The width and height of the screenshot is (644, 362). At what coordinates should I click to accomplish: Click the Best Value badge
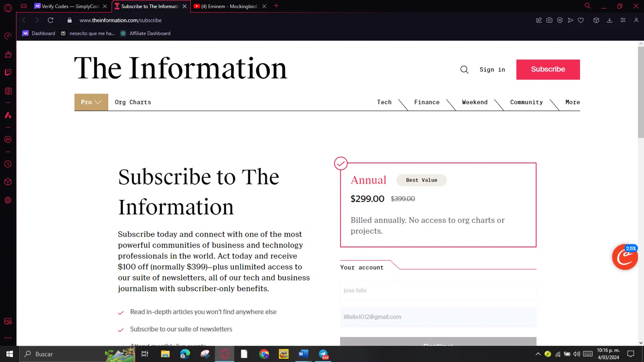coord(422,180)
